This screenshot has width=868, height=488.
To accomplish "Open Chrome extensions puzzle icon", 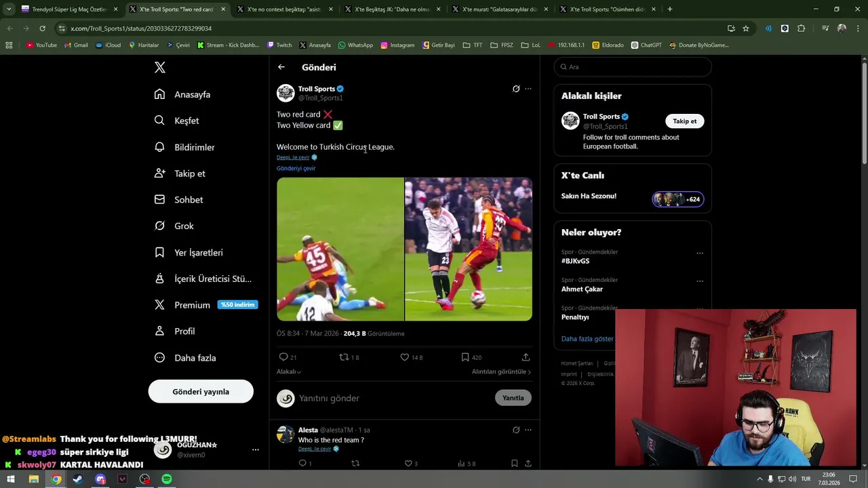I will 802,28.
